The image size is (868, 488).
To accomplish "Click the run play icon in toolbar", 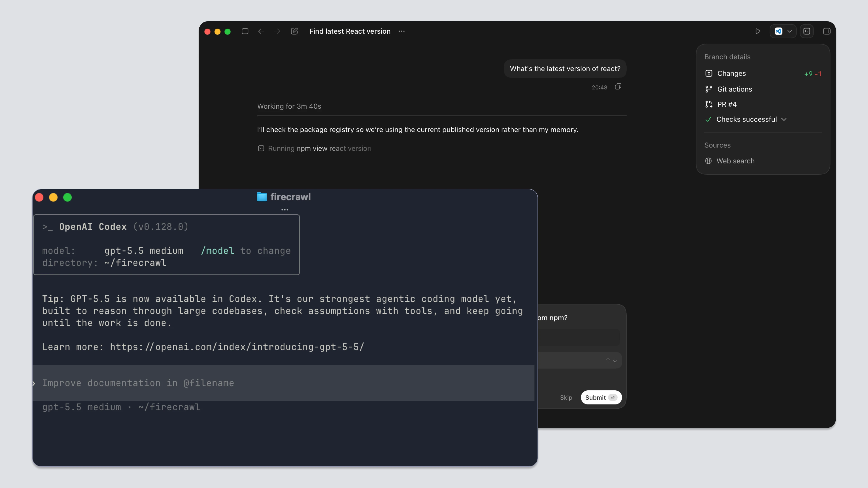I will click(x=758, y=31).
